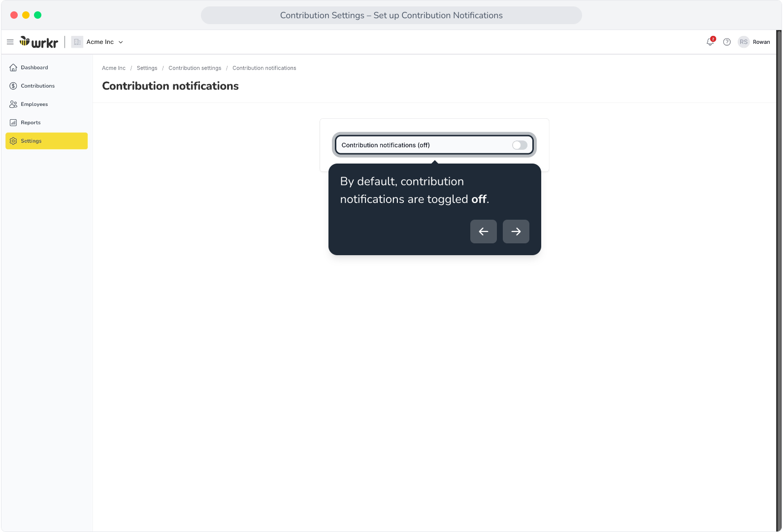Open the hamburger navigation menu

pyautogui.click(x=10, y=42)
